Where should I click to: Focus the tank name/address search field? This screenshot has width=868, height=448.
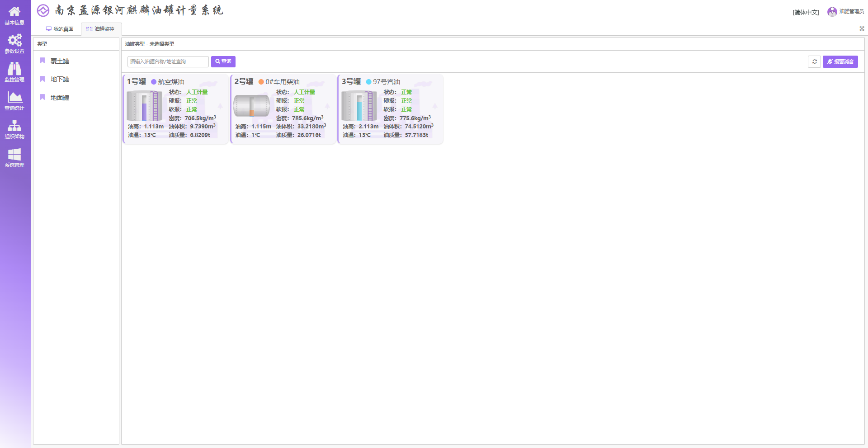click(x=168, y=61)
